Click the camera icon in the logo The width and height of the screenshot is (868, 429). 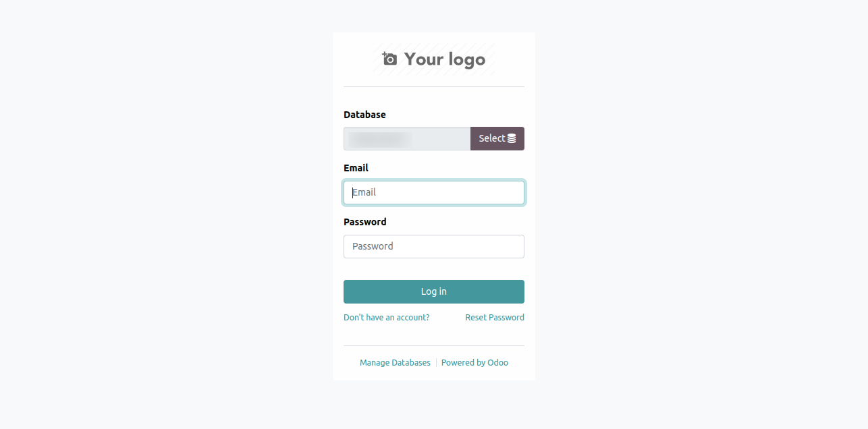[389, 59]
